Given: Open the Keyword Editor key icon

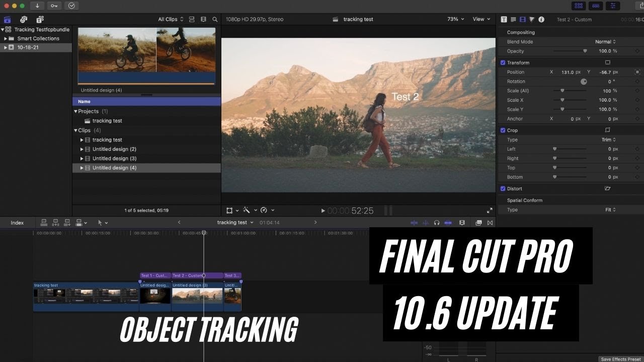Looking at the screenshot, I should tap(54, 6).
